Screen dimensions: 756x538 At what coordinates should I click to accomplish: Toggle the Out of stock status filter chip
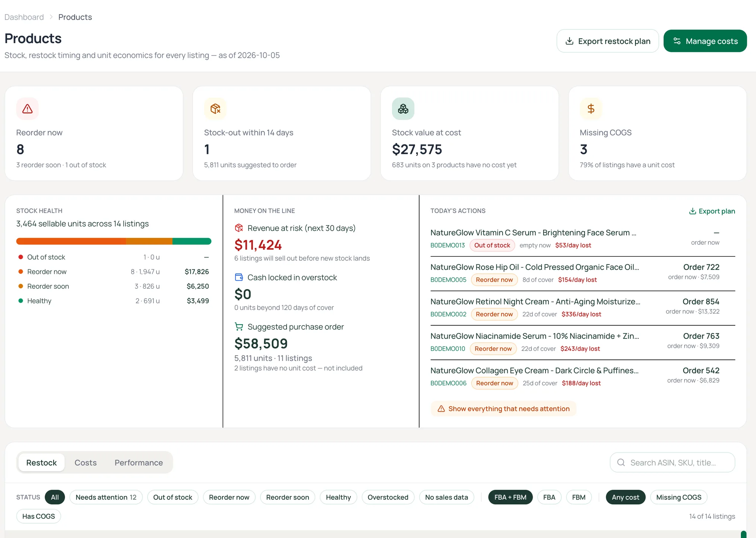tap(173, 497)
